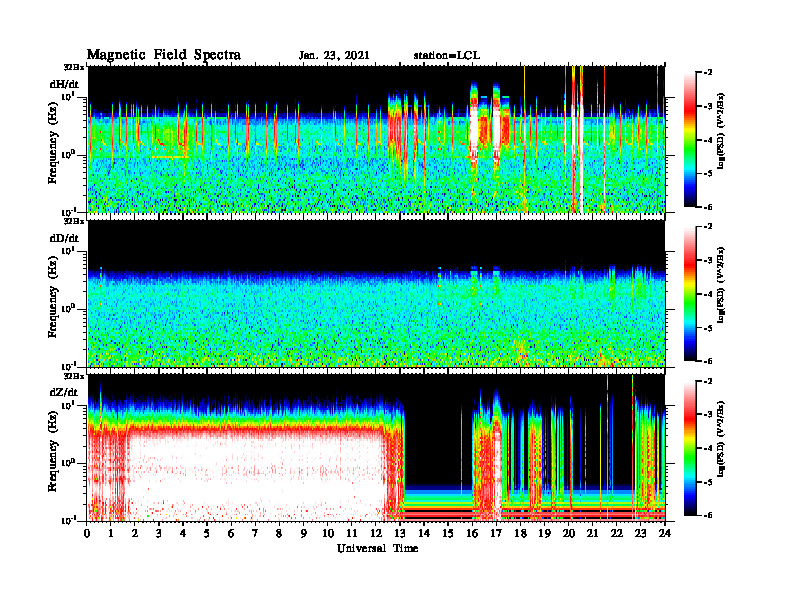Click hour "11" on the Universal Time axis

(x=352, y=533)
